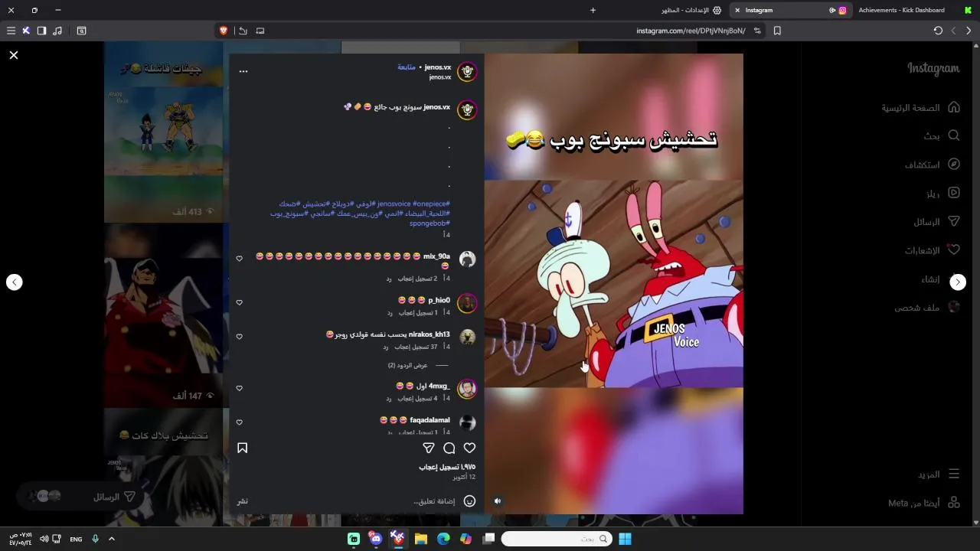Bookmark this page in address bar
980x551 pixels.
(x=777, y=31)
